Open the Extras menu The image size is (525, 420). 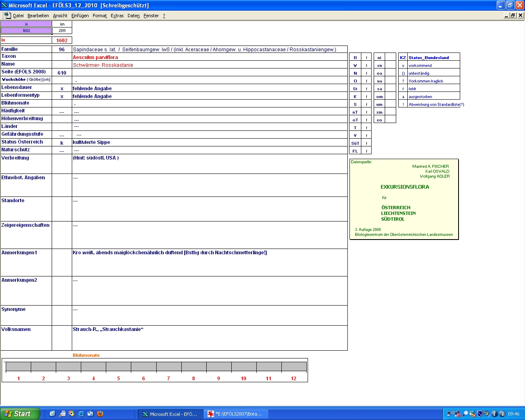click(x=117, y=16)
